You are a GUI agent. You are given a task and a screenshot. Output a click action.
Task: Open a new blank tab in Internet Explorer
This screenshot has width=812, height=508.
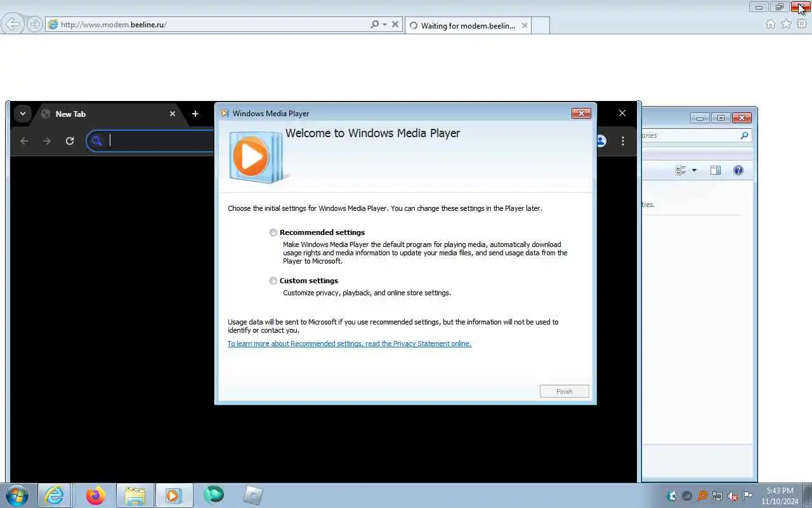[x=540, y=25]
